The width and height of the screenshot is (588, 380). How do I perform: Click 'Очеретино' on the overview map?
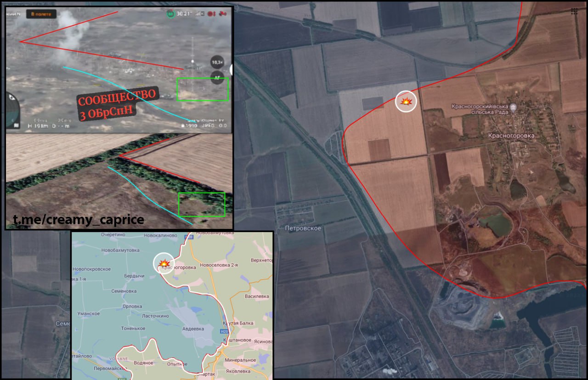point(114,235)
